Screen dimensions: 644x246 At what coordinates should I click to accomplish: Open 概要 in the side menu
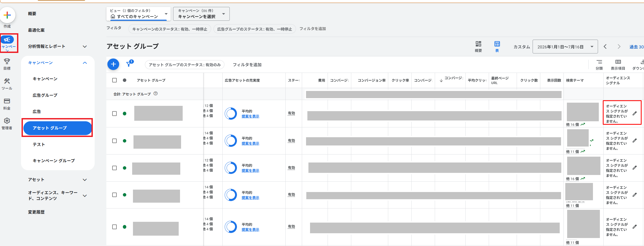(x=32, y=14)
